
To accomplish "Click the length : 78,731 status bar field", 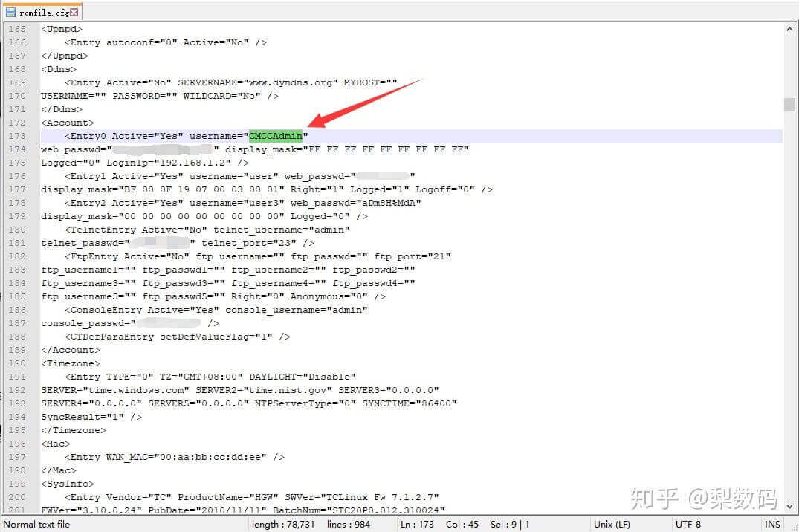I will (285, 525).
